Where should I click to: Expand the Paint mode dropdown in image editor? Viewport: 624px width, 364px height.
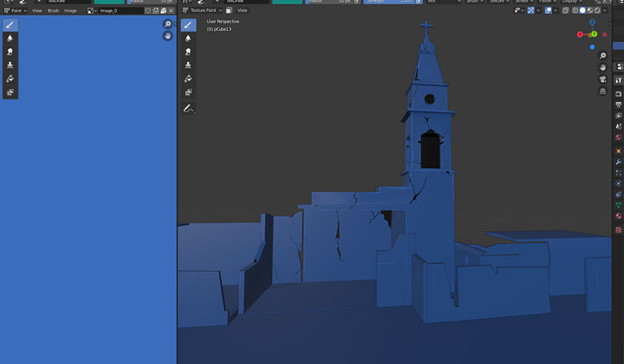[x=15, y=11]
